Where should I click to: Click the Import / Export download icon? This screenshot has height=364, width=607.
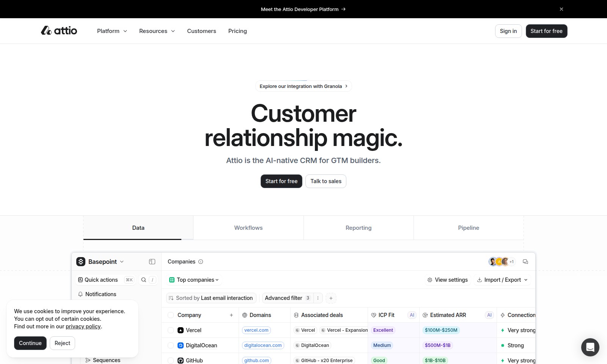(x=480, y=280)
